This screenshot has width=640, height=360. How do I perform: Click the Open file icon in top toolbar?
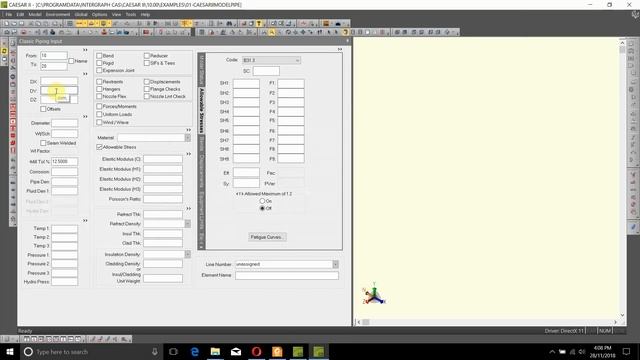point(14,24)
